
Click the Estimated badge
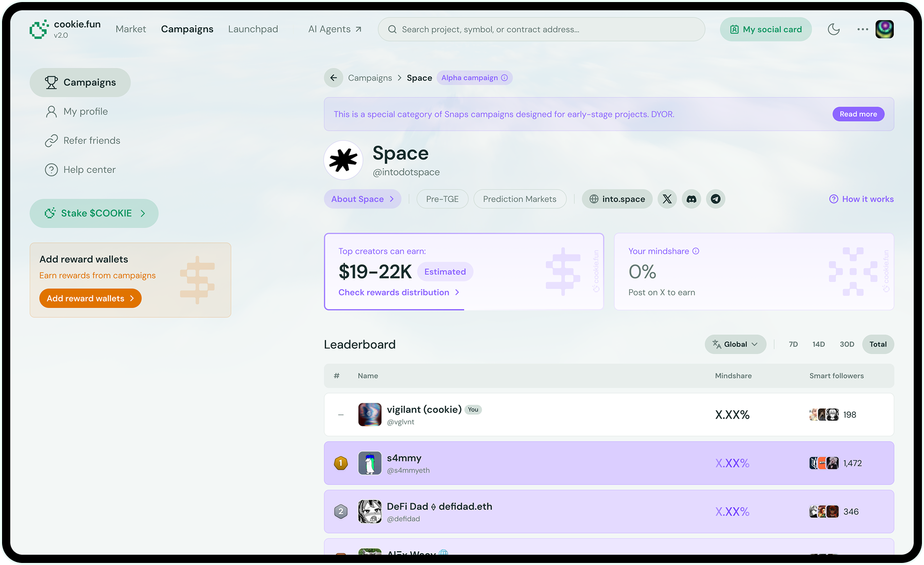tap(445, 272)
